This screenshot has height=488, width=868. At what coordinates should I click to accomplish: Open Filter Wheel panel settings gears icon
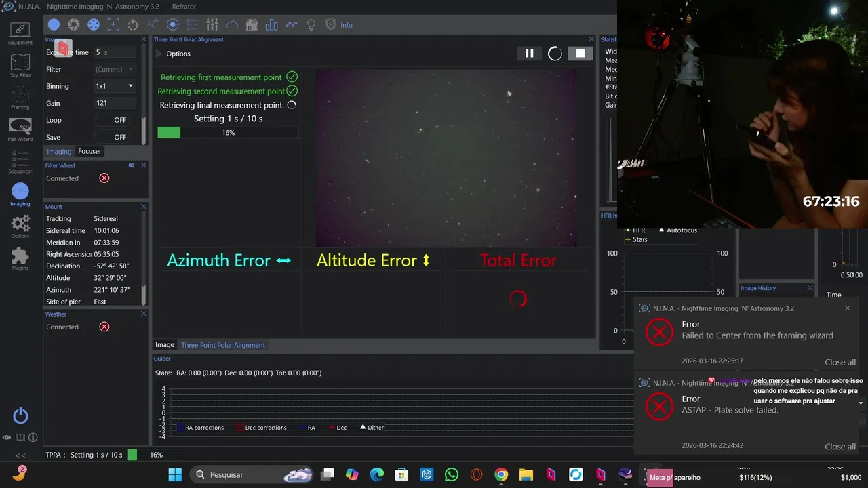[x=131, y=165]
